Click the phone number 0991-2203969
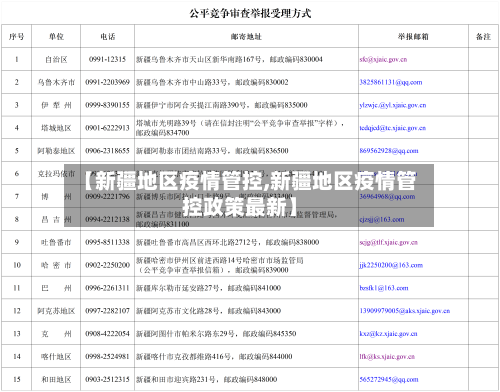The image size is (500, 392). point(107,82)
